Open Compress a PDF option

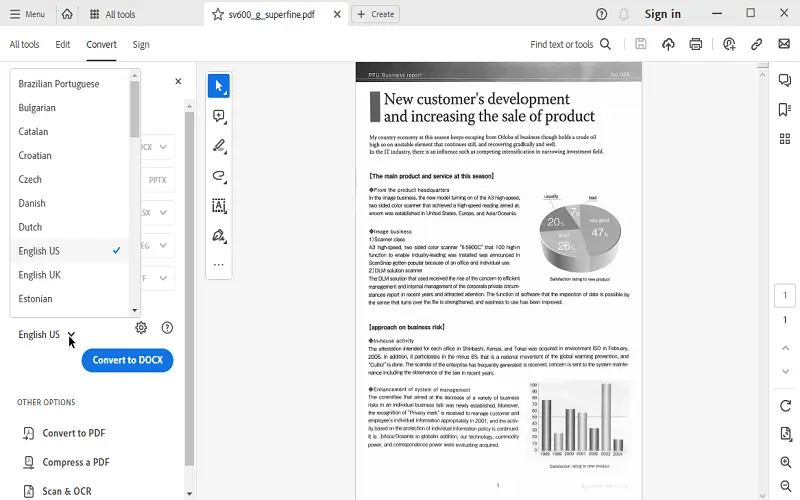pyautogui.click(x=66, y=462)
